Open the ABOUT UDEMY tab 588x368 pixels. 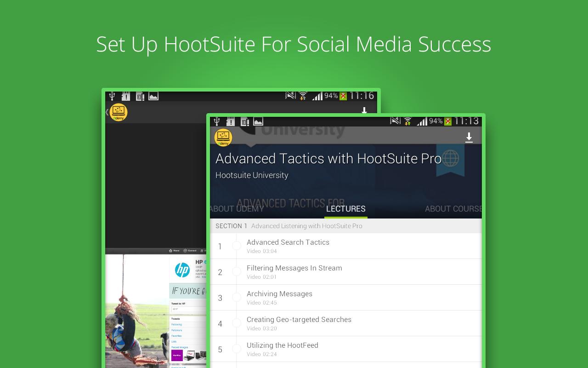(237, 208)
